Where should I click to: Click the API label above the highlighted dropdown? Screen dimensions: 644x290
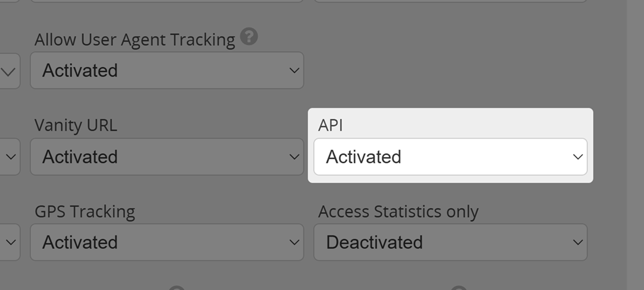330,125
